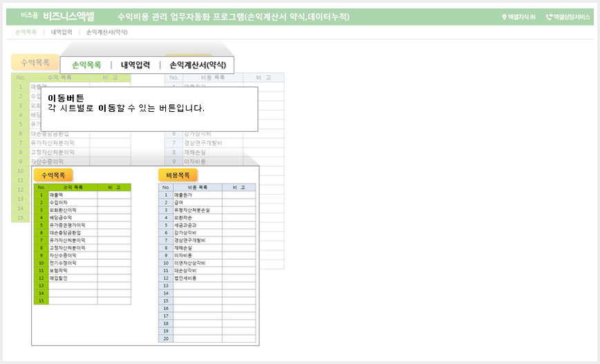Select 외화환산이익 in the enlarged 수익목록 table
This screenshot has width=600, height=364.
[x=73, y=210]
